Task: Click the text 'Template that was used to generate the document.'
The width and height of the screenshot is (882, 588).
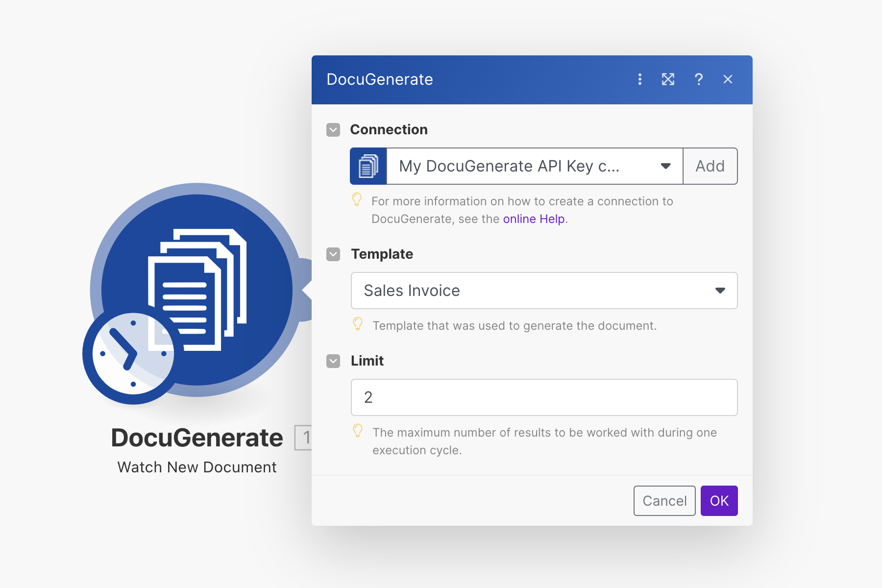Action: [514, 326]
